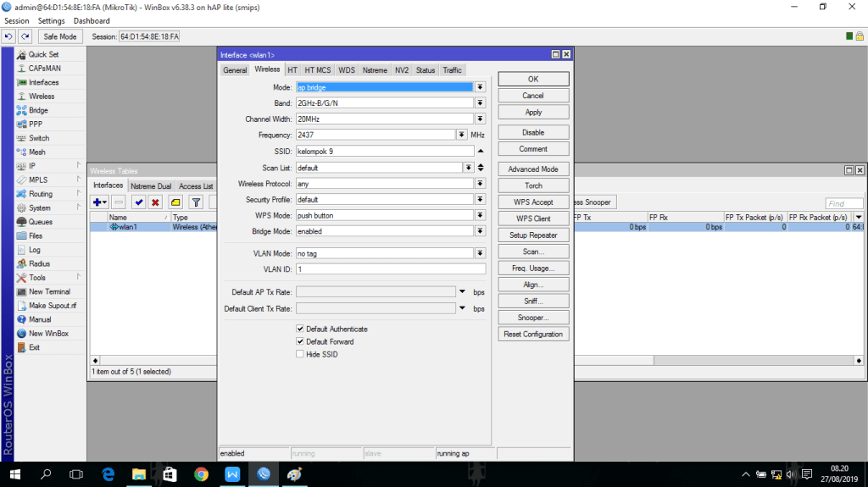Screen dimensions: 868x487
Task: Click the Apply button
Action: tap(533, 112)
